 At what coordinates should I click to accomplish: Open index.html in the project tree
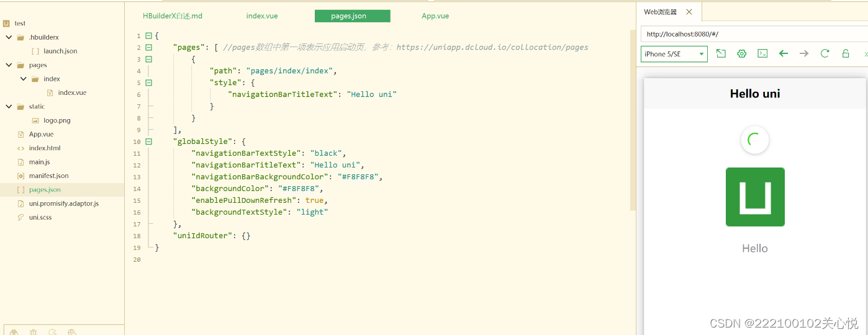(x=45, y=148)
